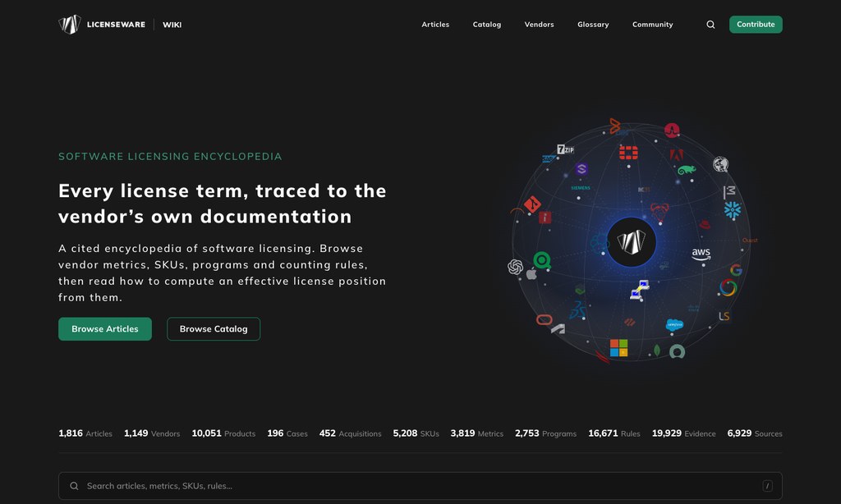Image resolution: width=841 pixels, height=504 pixels.
Task: Click the 2,753 Programs stat
Action: [545, 433]
